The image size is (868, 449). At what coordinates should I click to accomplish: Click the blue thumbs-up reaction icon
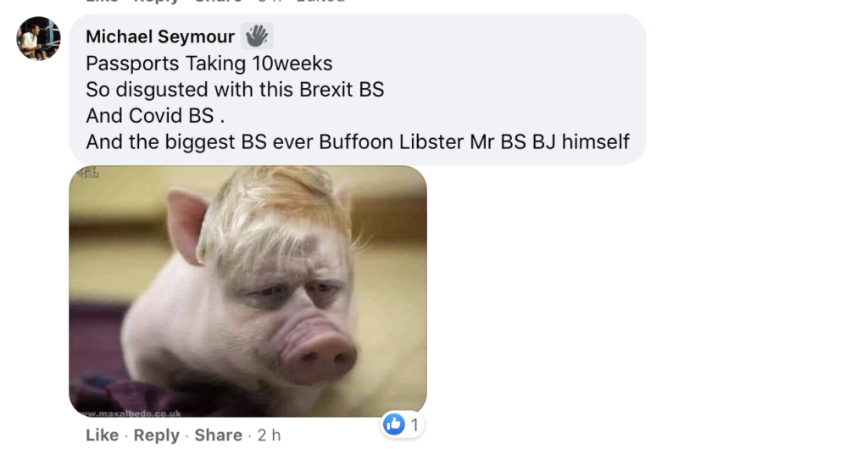(x=393, y=424)
